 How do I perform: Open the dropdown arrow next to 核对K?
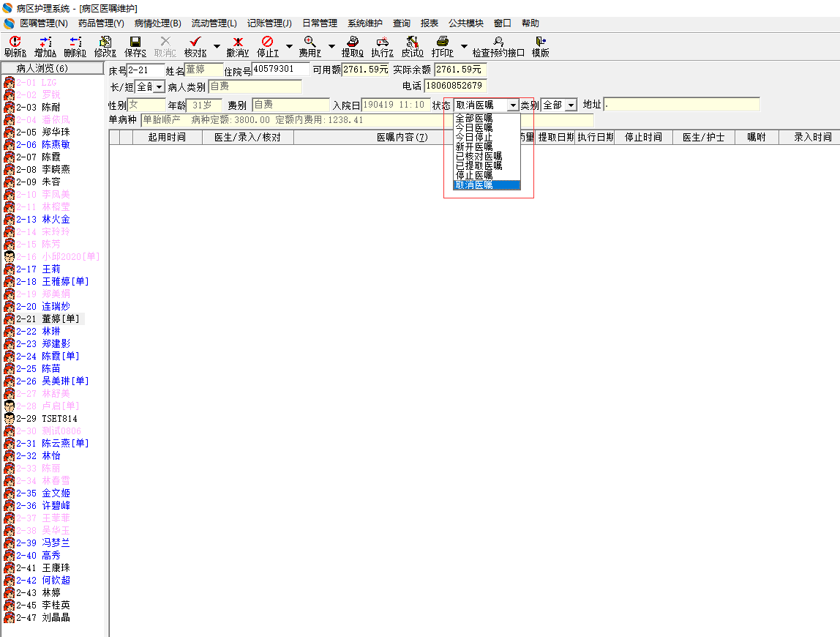[x=217, y=47]
